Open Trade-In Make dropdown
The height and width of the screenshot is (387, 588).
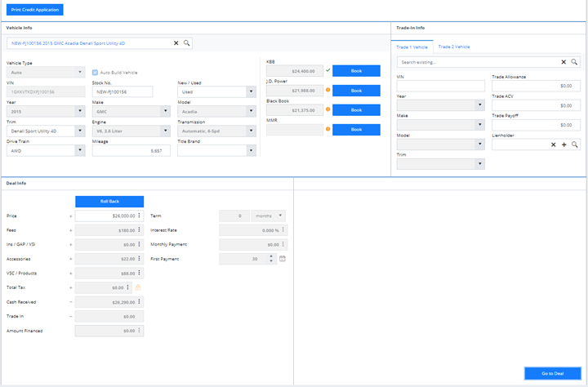point(479,124)
